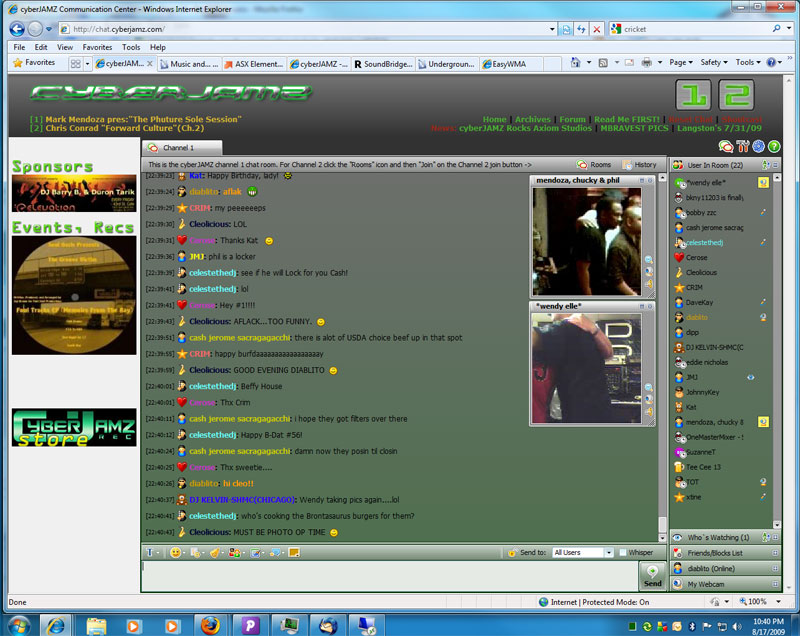Screen dimensions: 800x636
Task: Click the chat messages scrollbar thumb
Action: tap(662, 524)
